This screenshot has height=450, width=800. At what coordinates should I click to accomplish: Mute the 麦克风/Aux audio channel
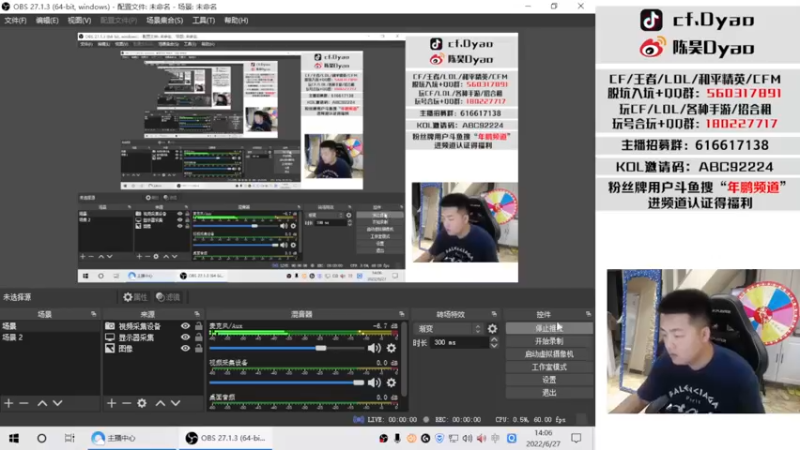pyautogui.click(x=374, y=348)
